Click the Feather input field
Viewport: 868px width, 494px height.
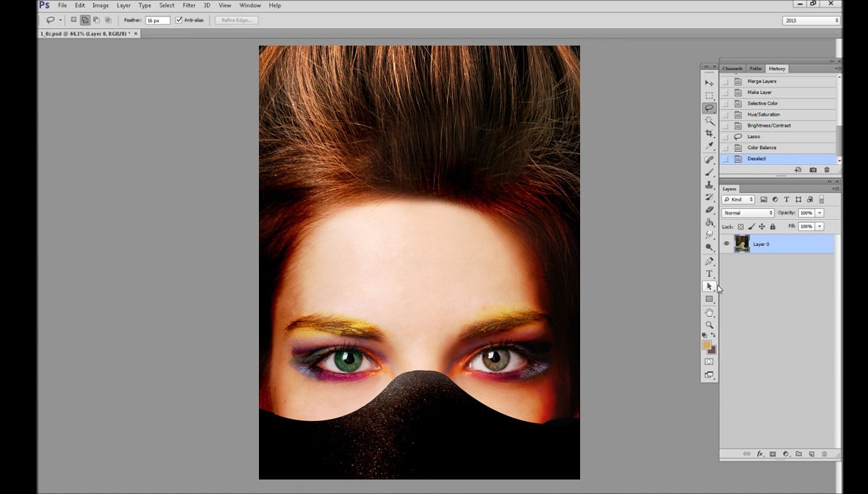[158, 20]
